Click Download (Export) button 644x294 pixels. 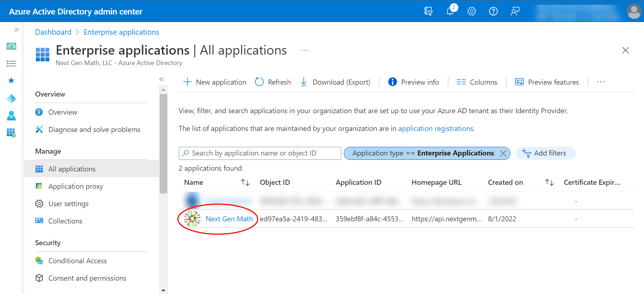pyautogui.click(x=335, y=82)
